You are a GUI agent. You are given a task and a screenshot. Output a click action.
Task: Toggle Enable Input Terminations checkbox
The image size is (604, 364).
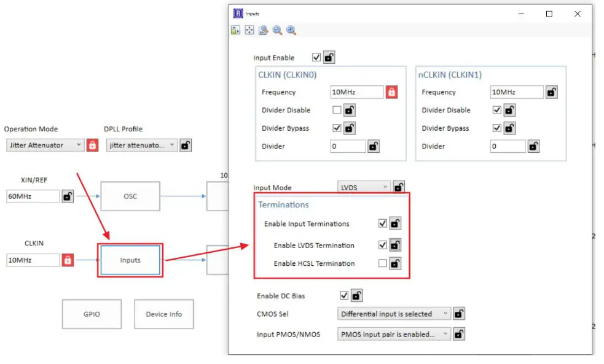[383, 223]
